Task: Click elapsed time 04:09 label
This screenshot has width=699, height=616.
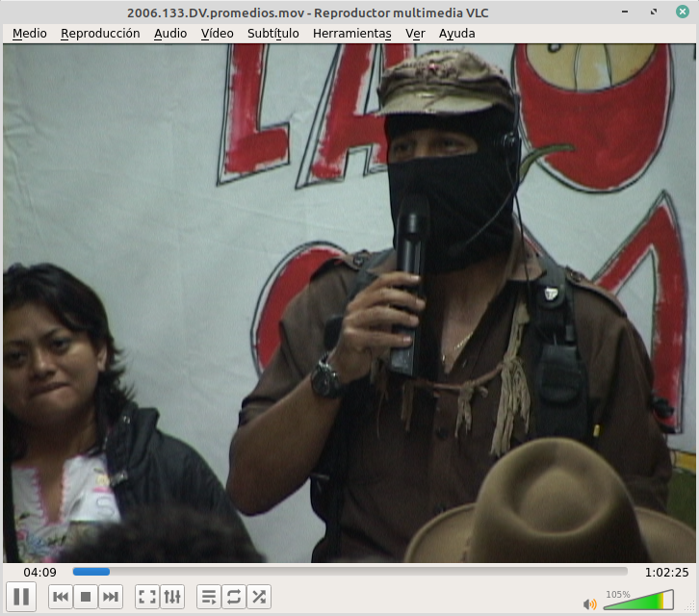Action: coord(40,573)
